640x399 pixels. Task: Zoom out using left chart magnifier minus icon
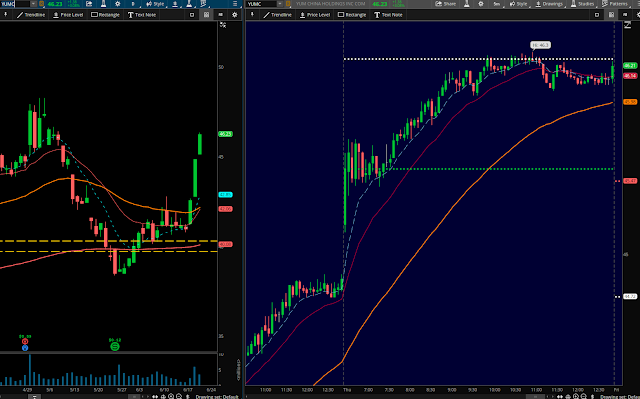click(x=179, y=396)
